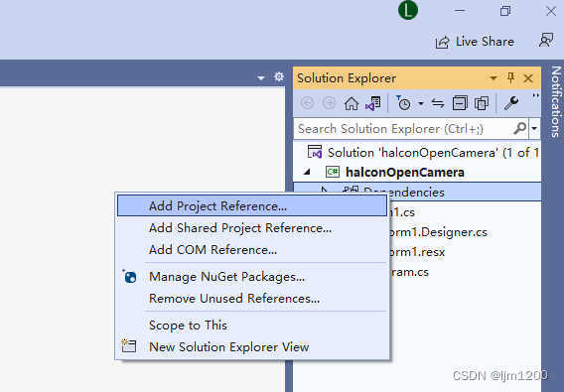Open the Notifications side tab
564x392 pixels.
[x=556, y=102]
